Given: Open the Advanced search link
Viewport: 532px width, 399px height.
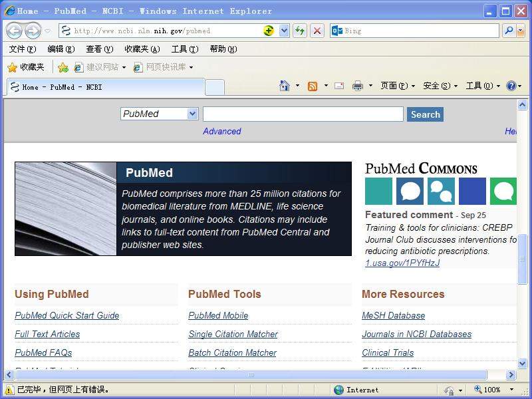Looking at the screenshot, I should pyautogui.click(x=222, y=131).
